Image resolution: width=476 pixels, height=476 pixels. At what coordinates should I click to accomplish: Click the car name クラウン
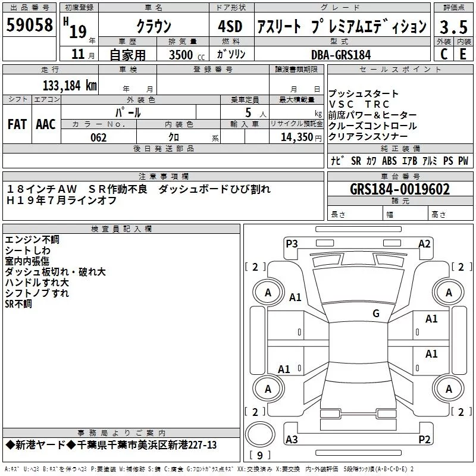point(154,26)
